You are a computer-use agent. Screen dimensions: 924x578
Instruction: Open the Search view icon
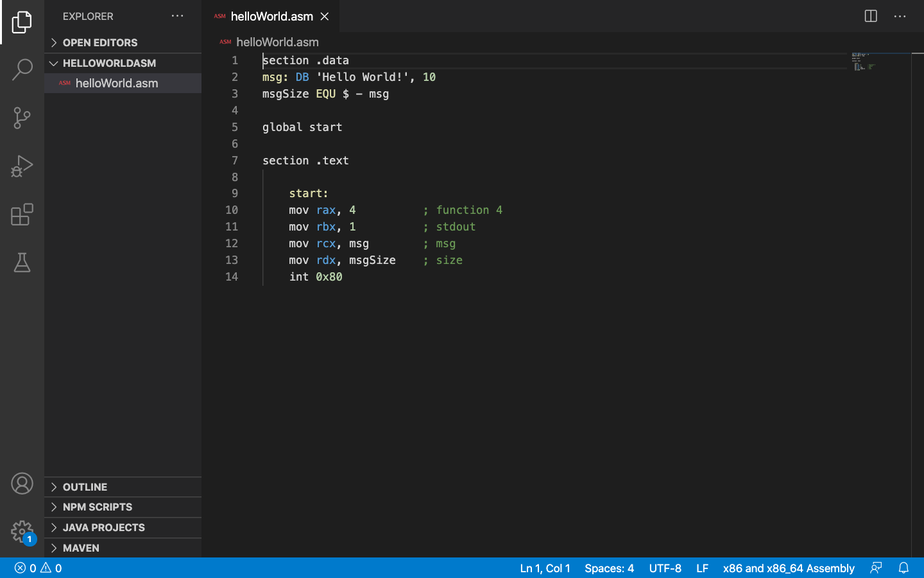tap(22, 69)
